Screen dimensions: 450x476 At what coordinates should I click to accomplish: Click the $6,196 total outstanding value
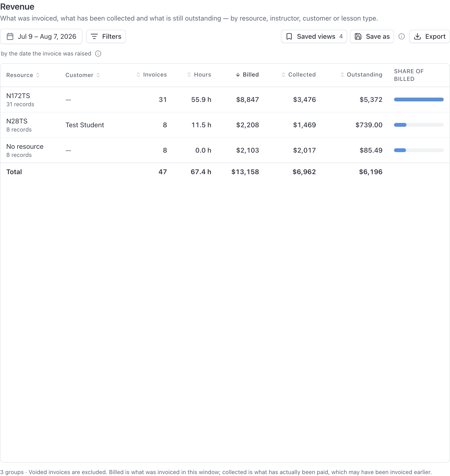pyautogui.click(x=371, y=172)
